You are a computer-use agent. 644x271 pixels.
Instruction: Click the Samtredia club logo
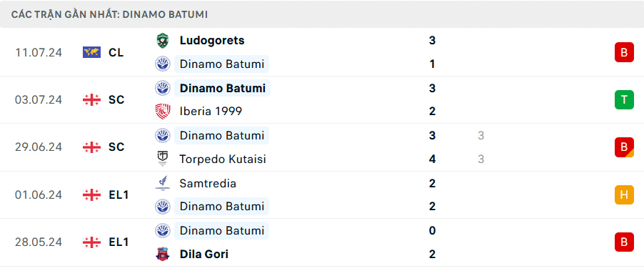163,183
